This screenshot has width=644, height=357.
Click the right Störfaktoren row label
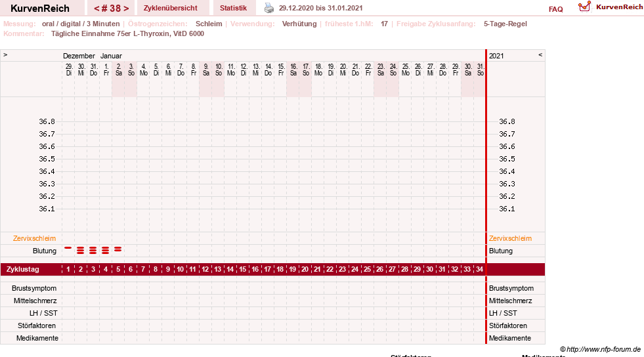(x=508, y=325)
